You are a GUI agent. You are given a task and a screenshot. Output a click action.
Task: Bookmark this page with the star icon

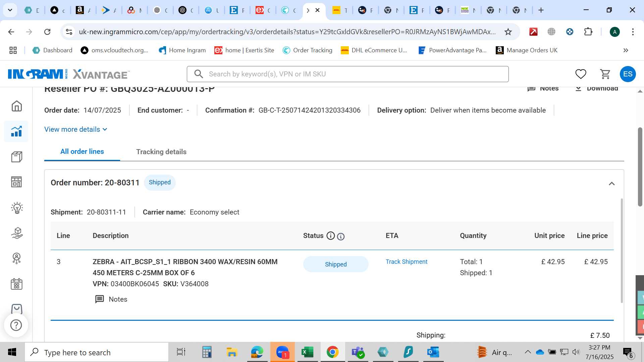pyautogui.click(x=508, y=32)
